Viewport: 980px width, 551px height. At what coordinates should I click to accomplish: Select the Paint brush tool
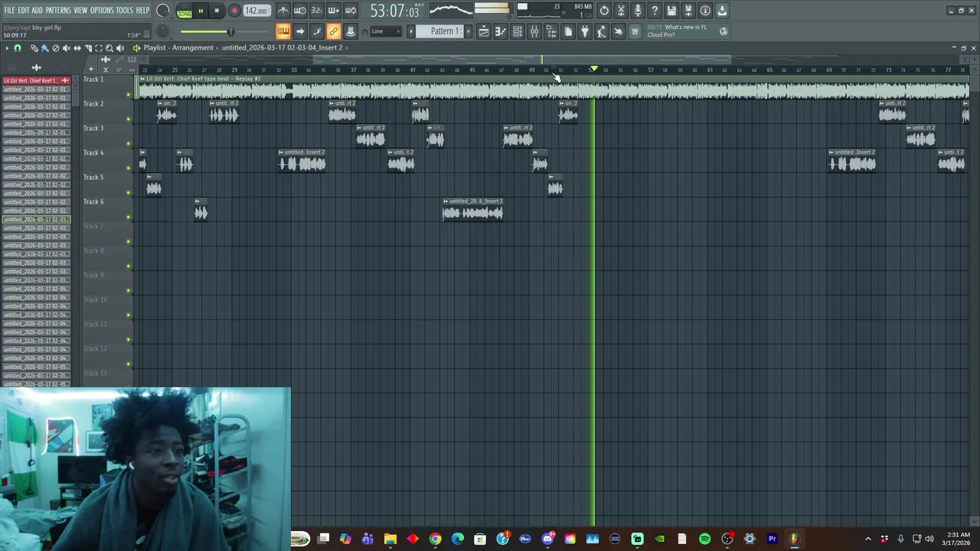(44, 48)
